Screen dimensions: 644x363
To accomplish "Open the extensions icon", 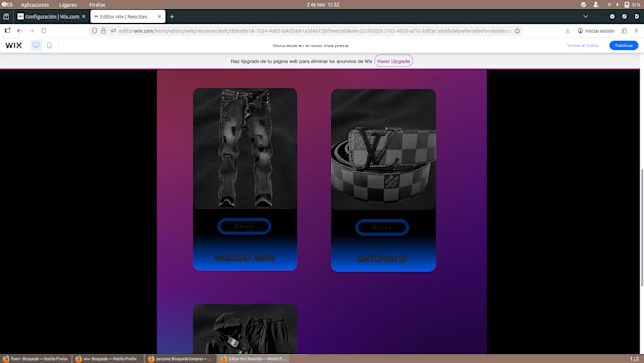I will (624, 31).
